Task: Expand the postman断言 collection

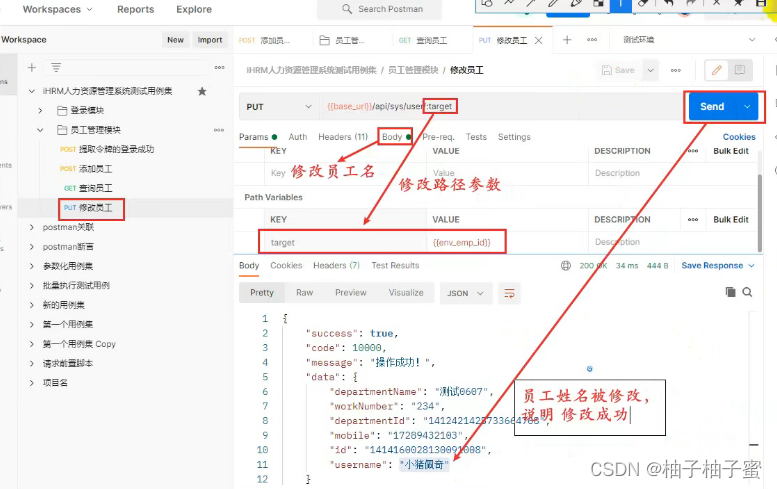Action: point(32,247)
